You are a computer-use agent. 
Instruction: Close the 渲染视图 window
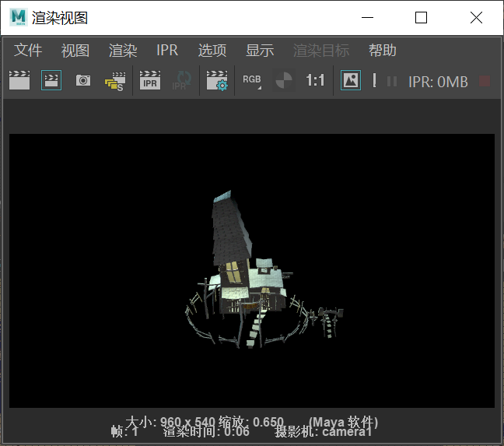pyautogui.click(x=476, y=17)
